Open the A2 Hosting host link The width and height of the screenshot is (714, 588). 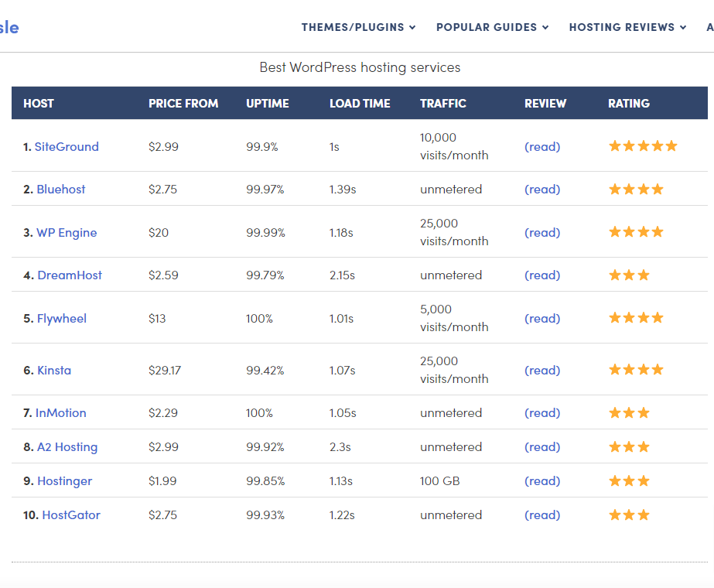coord(67,447)
